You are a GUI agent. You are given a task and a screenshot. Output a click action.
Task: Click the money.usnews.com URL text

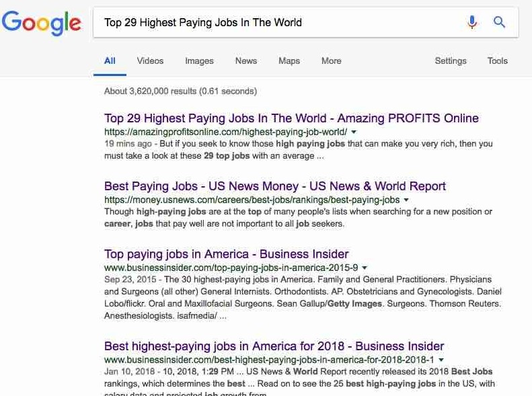[252, 200]
